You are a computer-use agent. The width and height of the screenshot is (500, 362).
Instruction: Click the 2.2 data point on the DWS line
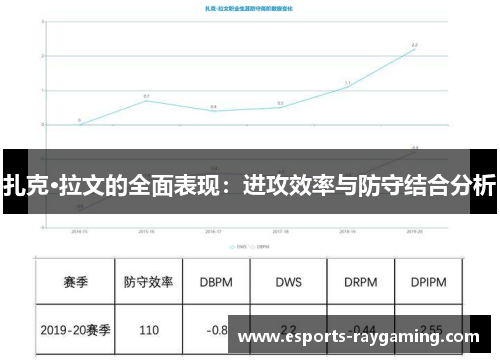click(414, 49)
